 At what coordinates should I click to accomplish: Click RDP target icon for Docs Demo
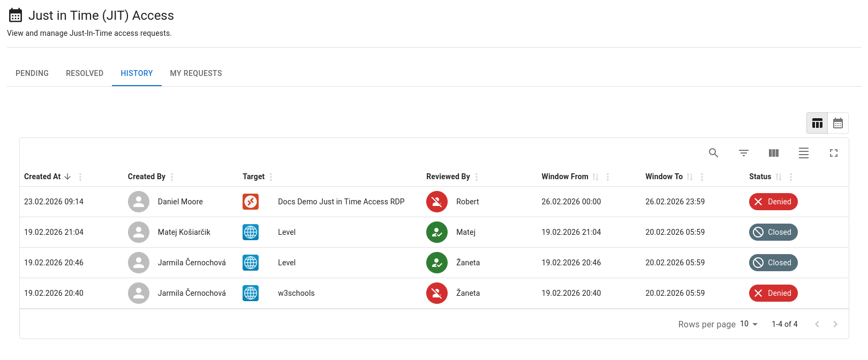click(251, 202)
